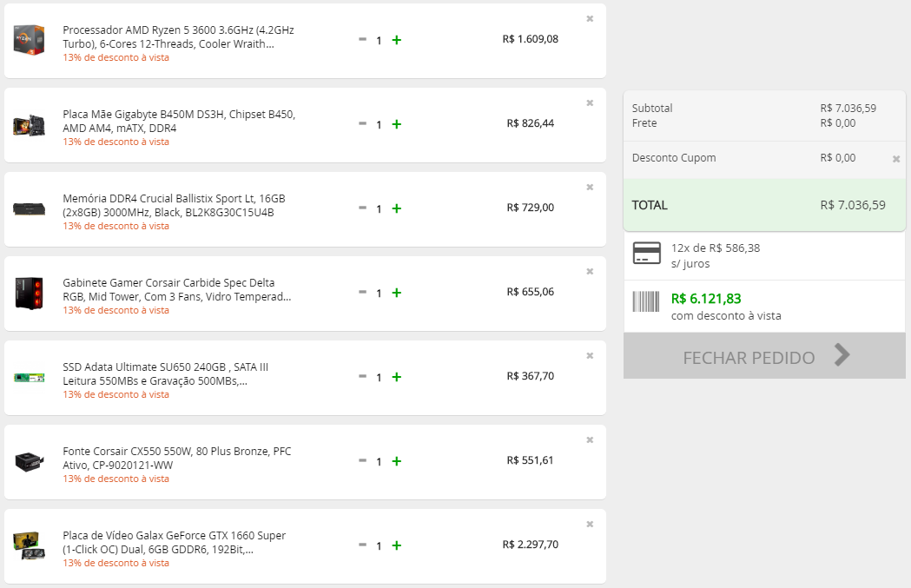Open the Corsair Carbide case thumbnail
911x588 pixels.
[x=29, y=293]
